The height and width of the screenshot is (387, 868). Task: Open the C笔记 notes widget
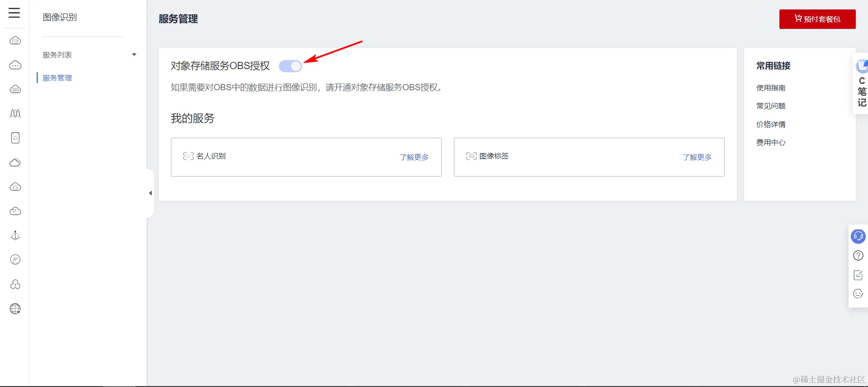click(861, 84)
